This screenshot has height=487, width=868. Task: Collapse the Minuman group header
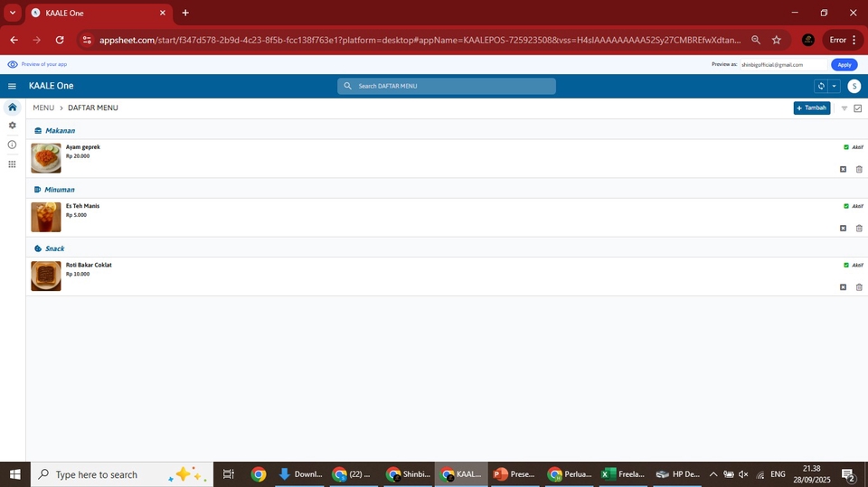(x=60, y=190)
